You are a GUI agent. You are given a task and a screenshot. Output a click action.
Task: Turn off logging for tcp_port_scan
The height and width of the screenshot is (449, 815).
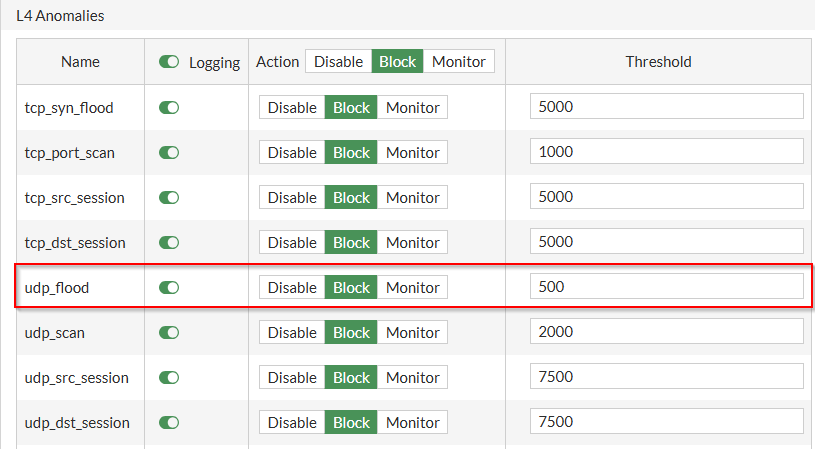point(169,152)
